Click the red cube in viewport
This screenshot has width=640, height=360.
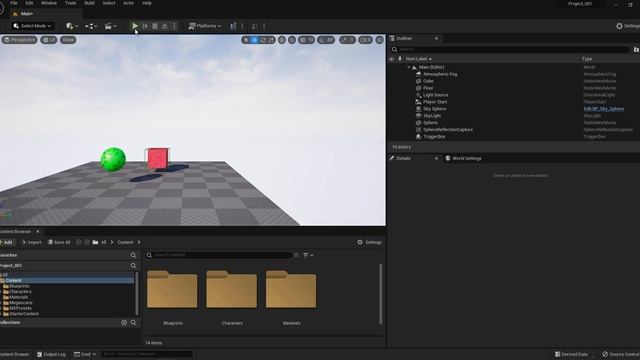[158, 158]
